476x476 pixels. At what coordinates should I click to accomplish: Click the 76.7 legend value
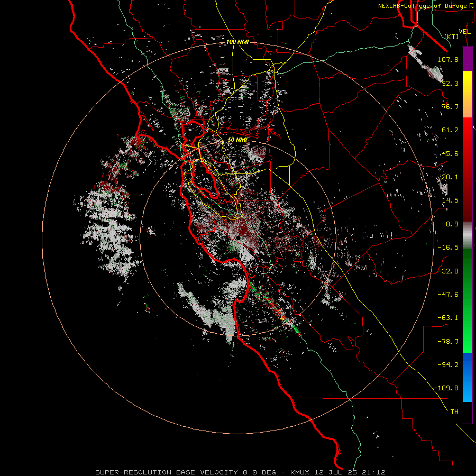click(450, 106)
